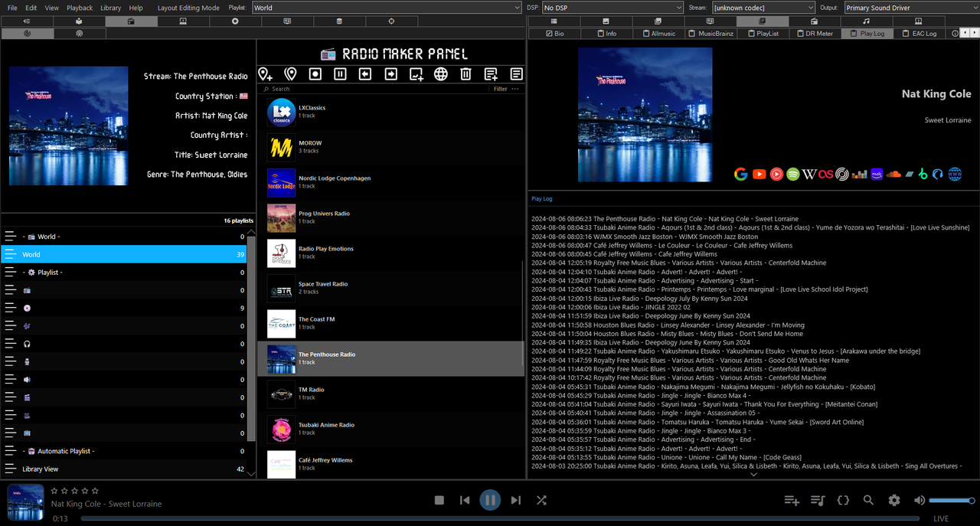The image size is (980, 526).
Task: Open the YouTube icon link
Action: [x=759, y=175]
